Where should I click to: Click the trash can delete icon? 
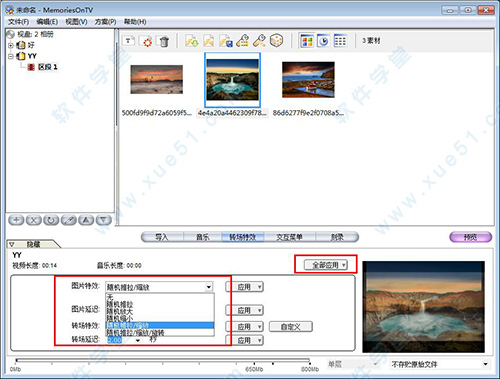pyautogui.click(x=164, y=41)
